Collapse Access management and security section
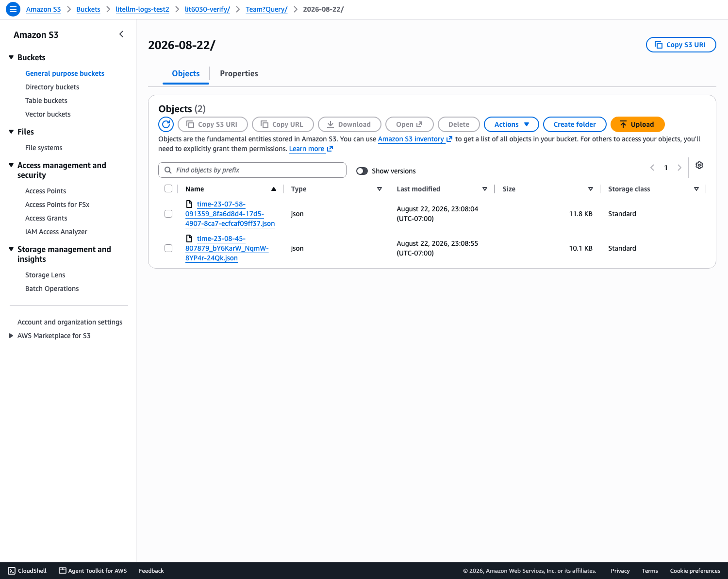This screenshot has width=728, height=579. coord(11,165)
